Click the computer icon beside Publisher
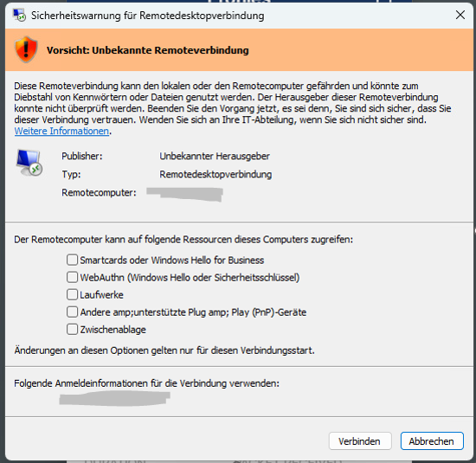 coord(29,163)
